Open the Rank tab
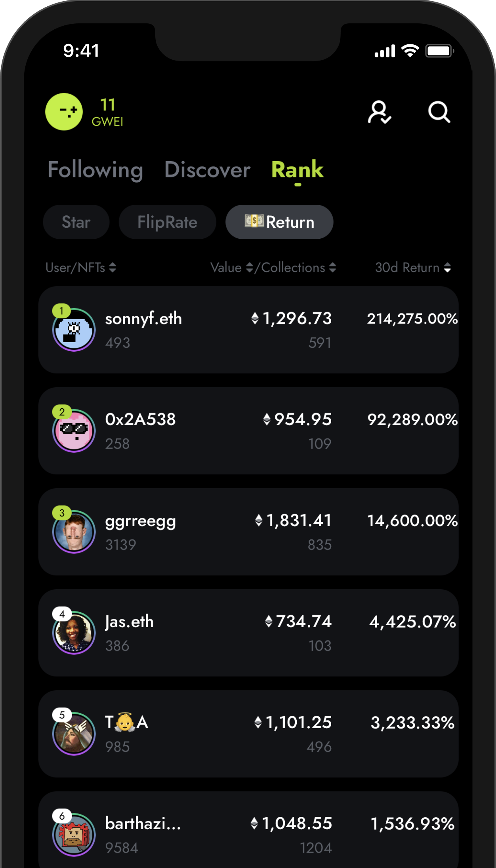496x868 pixels. pos(297,170)
